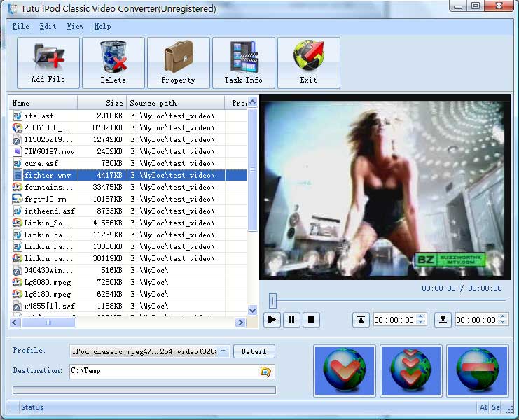This screenshot has height=420, width=519.
Task: Sort by the Size column header
Action: point(102,103)
